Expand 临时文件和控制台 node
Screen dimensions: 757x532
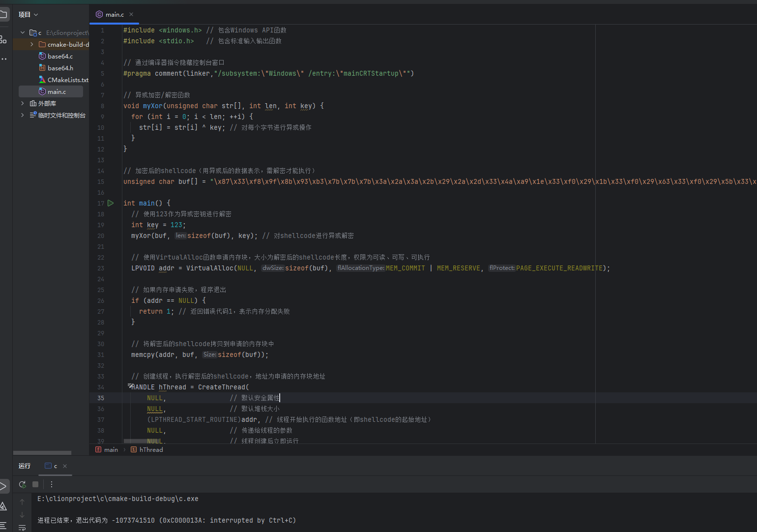coord(23,115)
